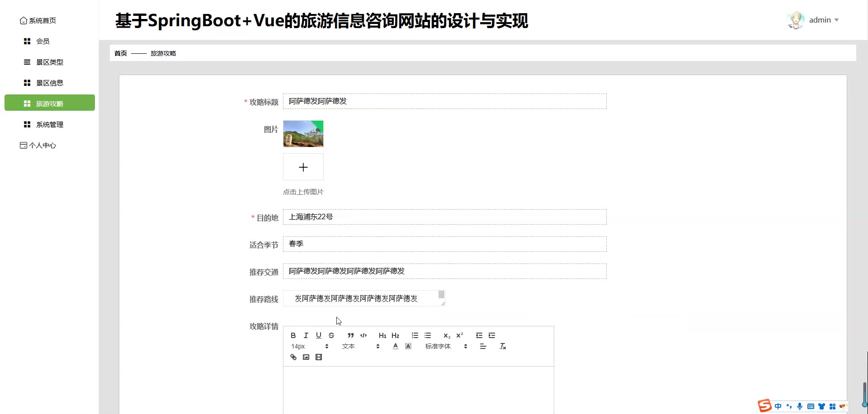Open the code view icon in the editor
Viewport: 868px width, 414px height.
pos(363,335)
